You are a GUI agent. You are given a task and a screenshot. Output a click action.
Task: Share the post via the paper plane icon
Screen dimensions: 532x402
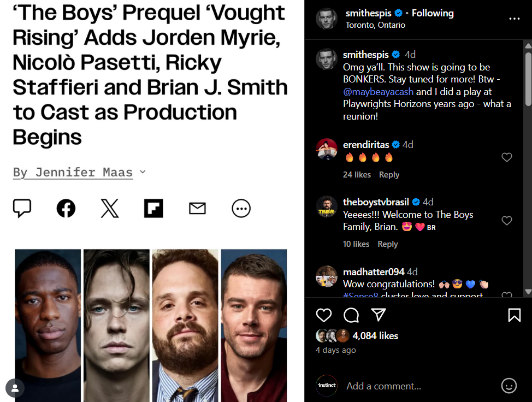[379, 315]
